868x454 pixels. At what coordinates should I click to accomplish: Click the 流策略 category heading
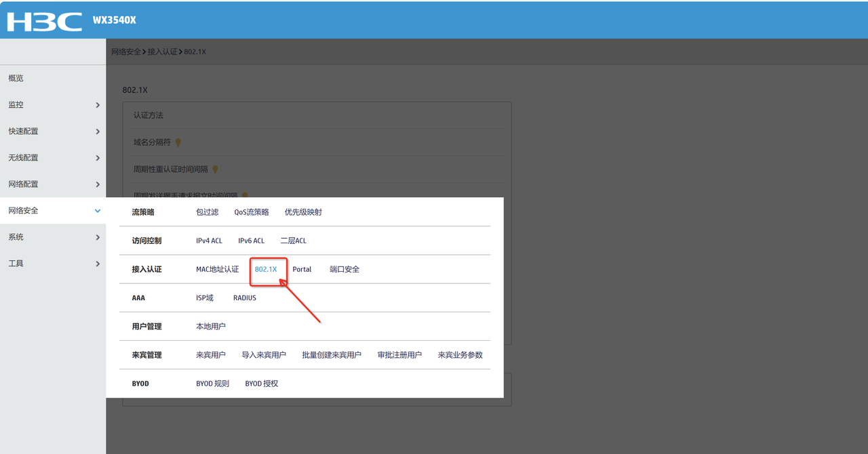143,212
